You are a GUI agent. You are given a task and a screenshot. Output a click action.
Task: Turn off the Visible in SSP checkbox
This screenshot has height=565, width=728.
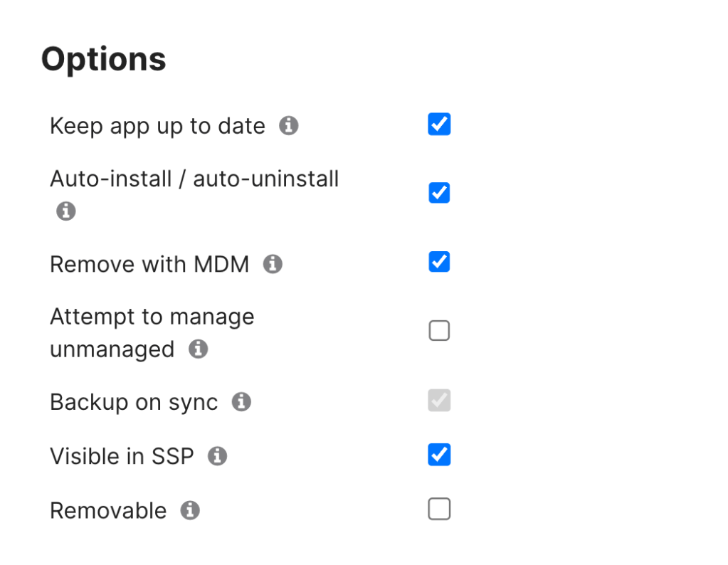tap(439, 455)
